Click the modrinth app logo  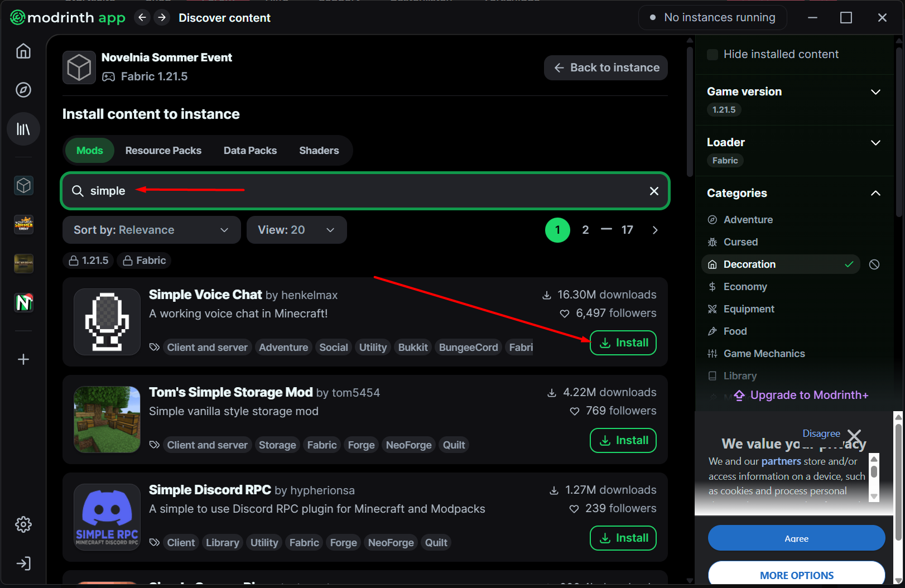point(68,18)
